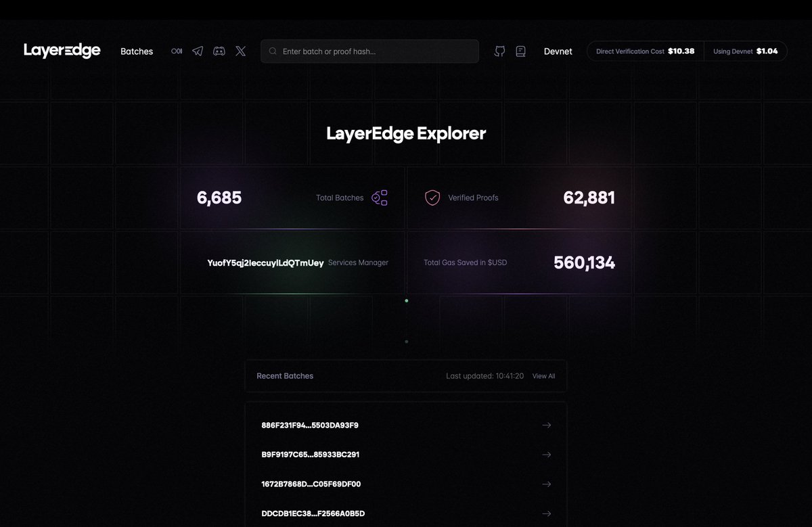
Task: Open the Discord icon link
Action: (x=219, y=51)
